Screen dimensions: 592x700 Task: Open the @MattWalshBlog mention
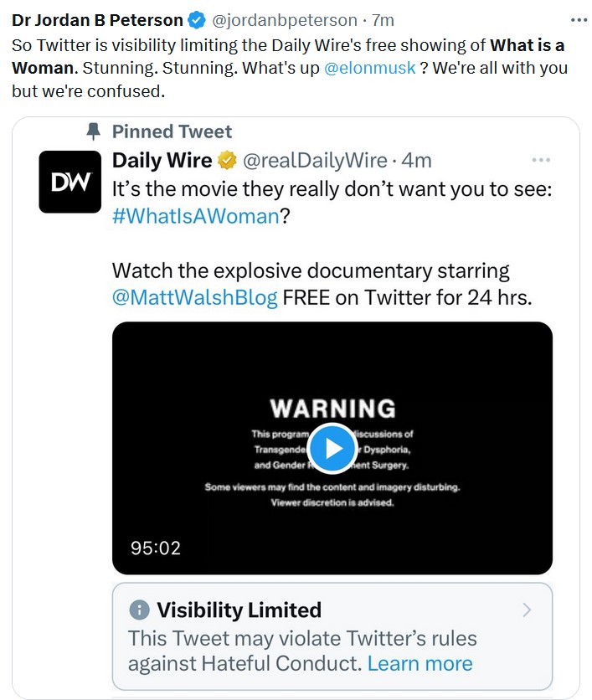tap(194, 297)
